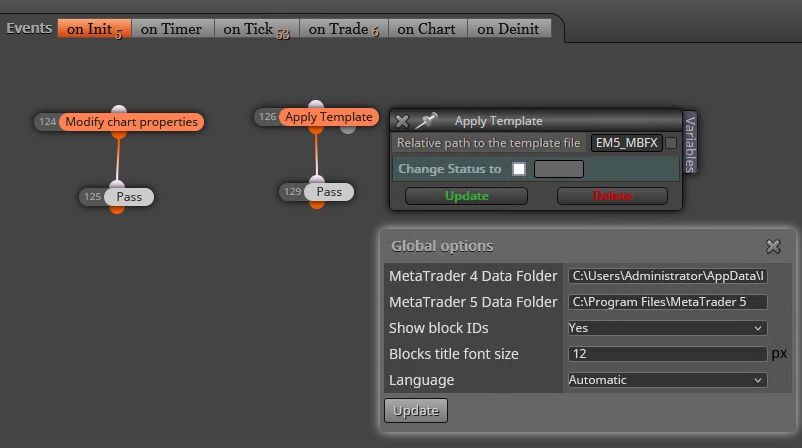Pin the Apply Template panel with pushpin
Image resolution: width=802 pixels, height=448 pixels.
tap(426, 121)
